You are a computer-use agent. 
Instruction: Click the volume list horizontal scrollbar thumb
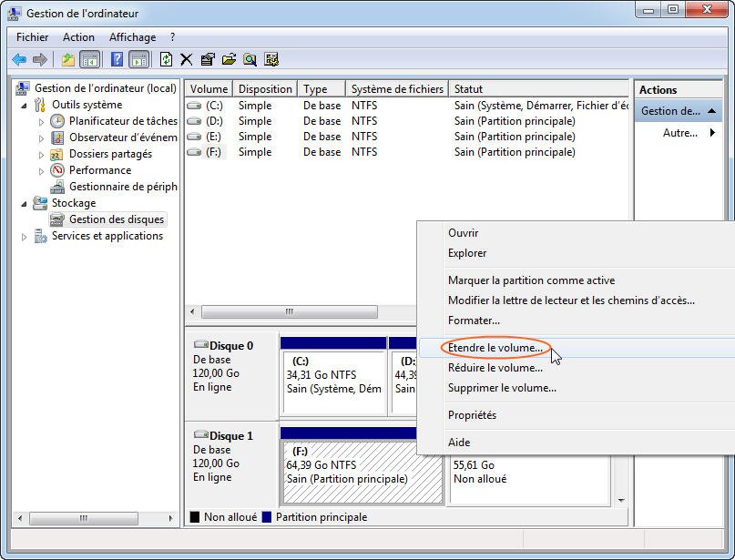290,311
